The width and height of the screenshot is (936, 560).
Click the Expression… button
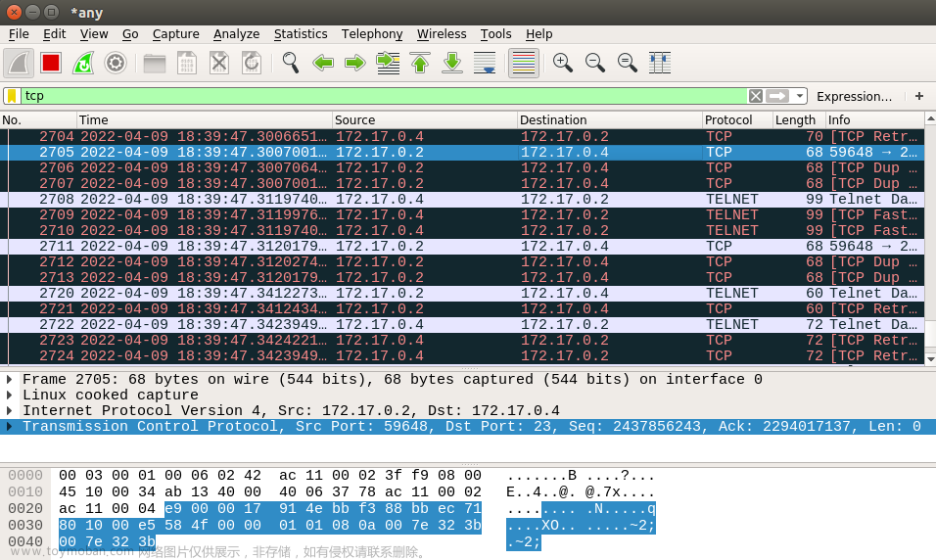pyautogui.click(x=854, y=96)
